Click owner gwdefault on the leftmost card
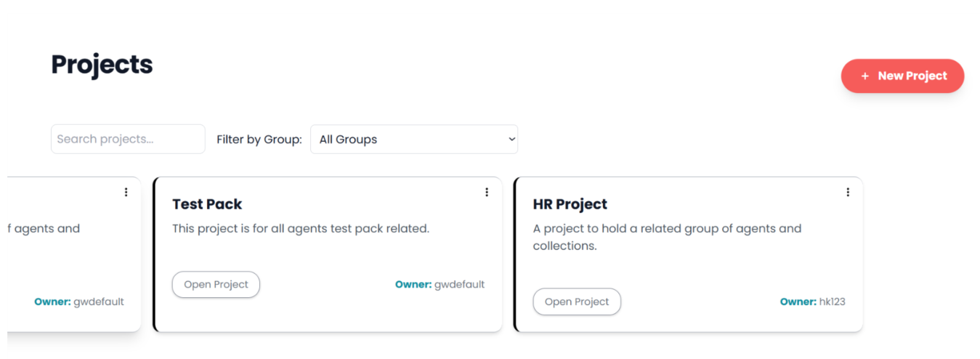Screen dimensions: 980x359 tap(99, 302)
